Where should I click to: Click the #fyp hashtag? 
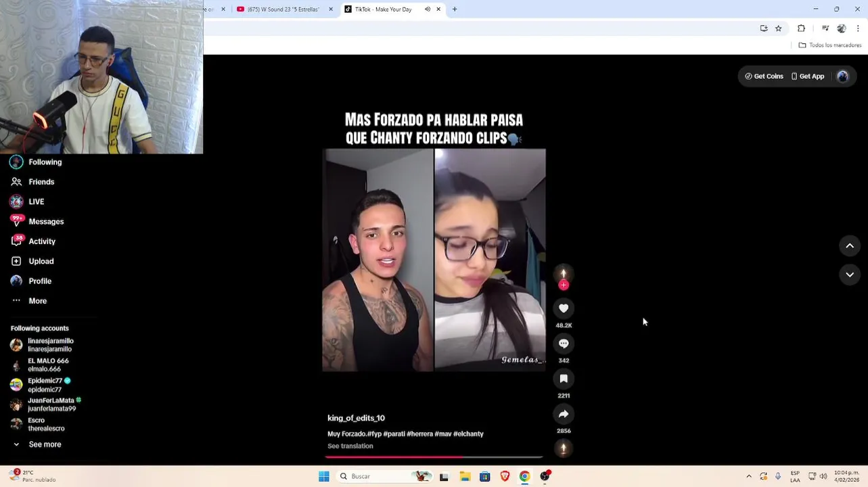click(x=375, y=434)
